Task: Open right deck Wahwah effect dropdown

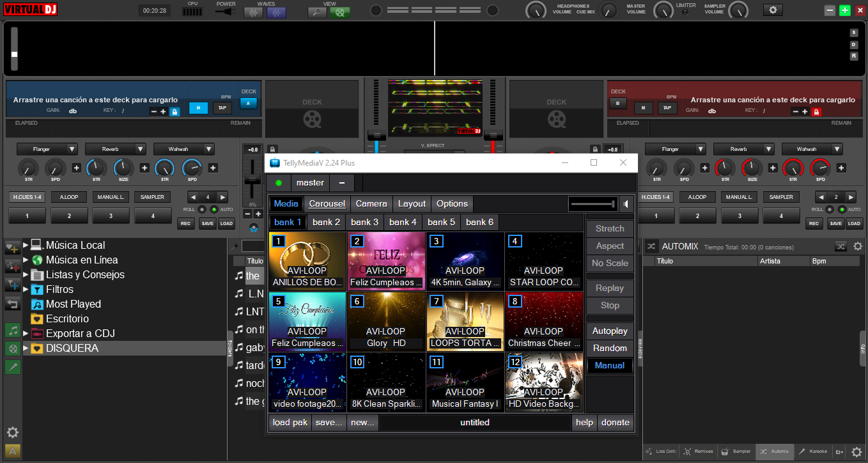Action: 812,149
